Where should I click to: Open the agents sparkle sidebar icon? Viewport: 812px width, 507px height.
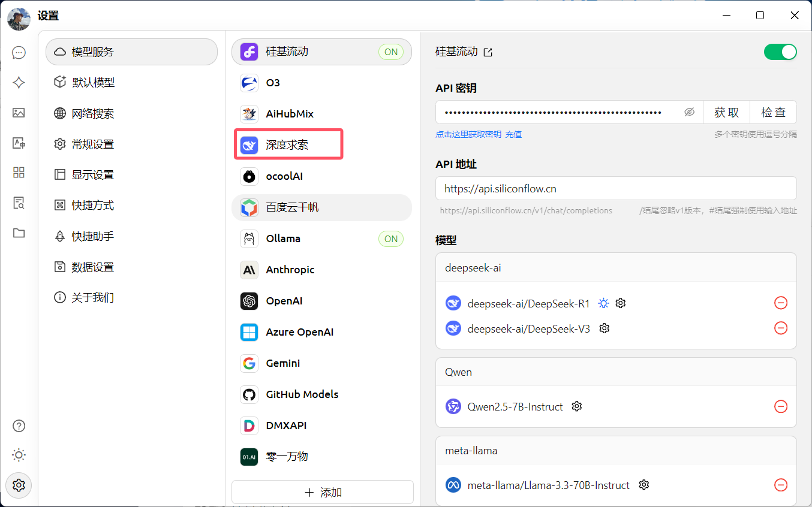coord(19,83)
